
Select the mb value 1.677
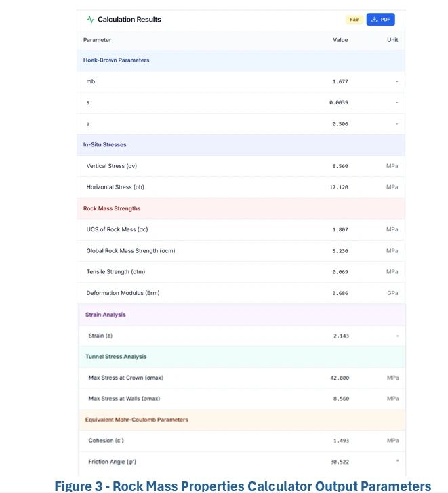(x=340, y=82)
